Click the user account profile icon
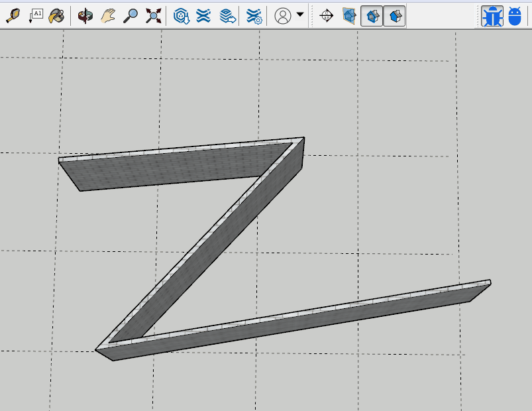Screen dimensions: 532x411 pos(283,16)
